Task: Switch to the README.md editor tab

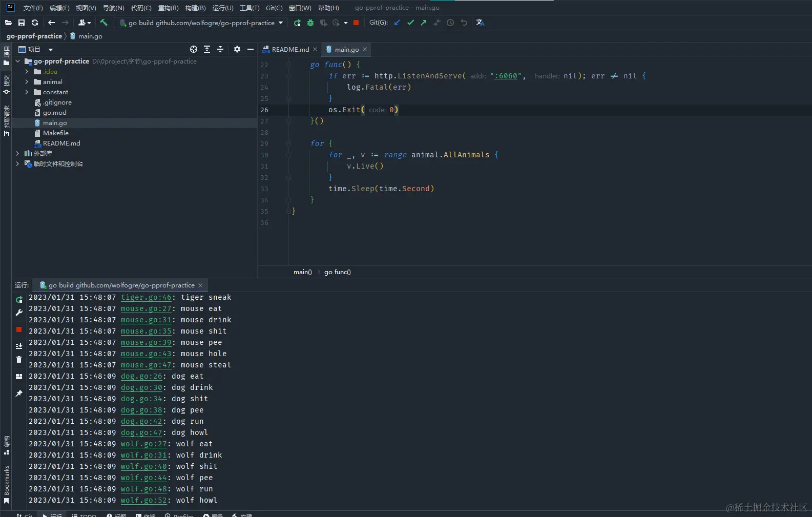Action: 290,49
